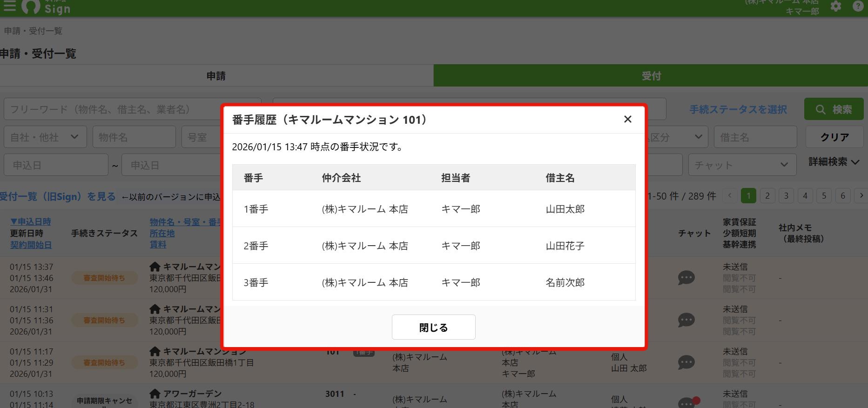Screen dimensions: 868x408
Task: Close the 番手履歴 dialog with X icon
Action: tap(627, 120)
